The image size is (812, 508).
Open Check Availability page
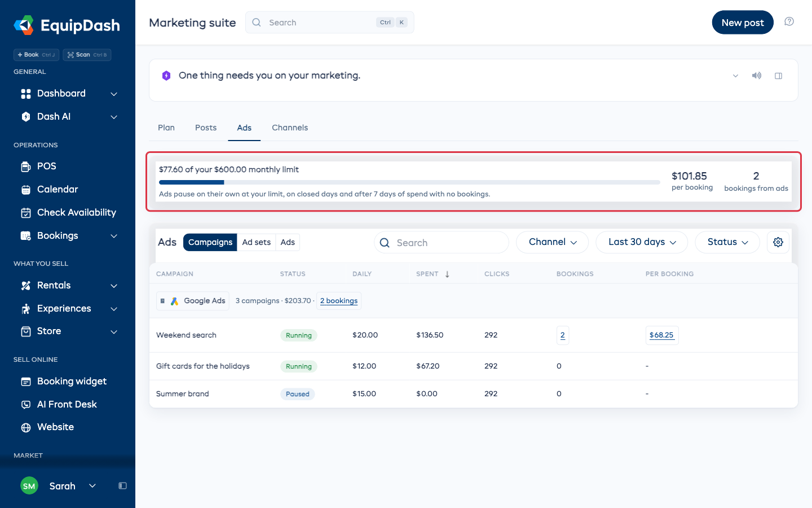pyautogui.click(x=68, y=212)
